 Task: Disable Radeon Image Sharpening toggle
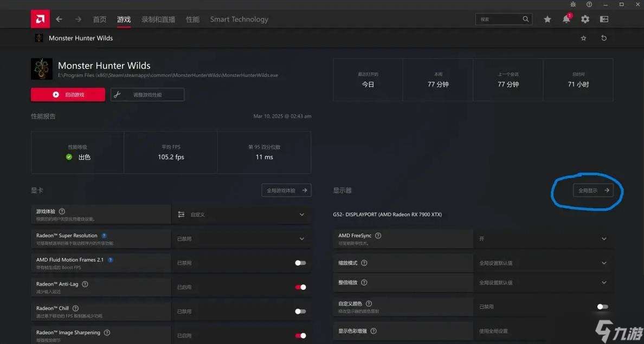coord(300,335)
